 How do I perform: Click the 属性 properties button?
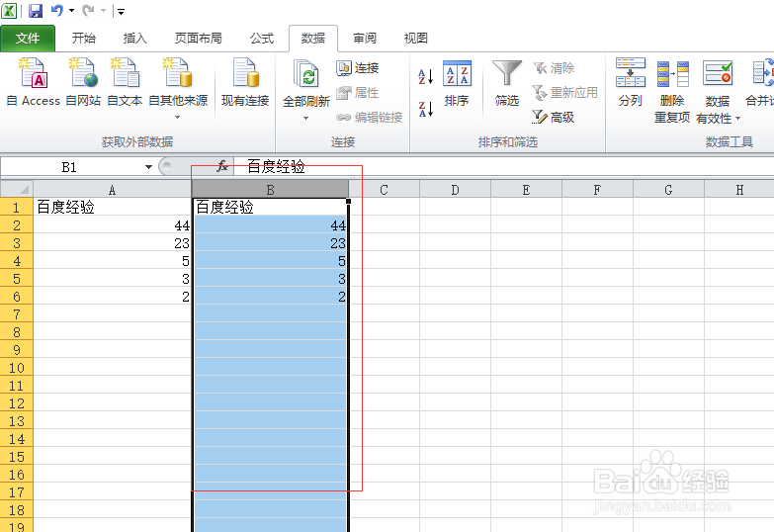tap(358, 92)
